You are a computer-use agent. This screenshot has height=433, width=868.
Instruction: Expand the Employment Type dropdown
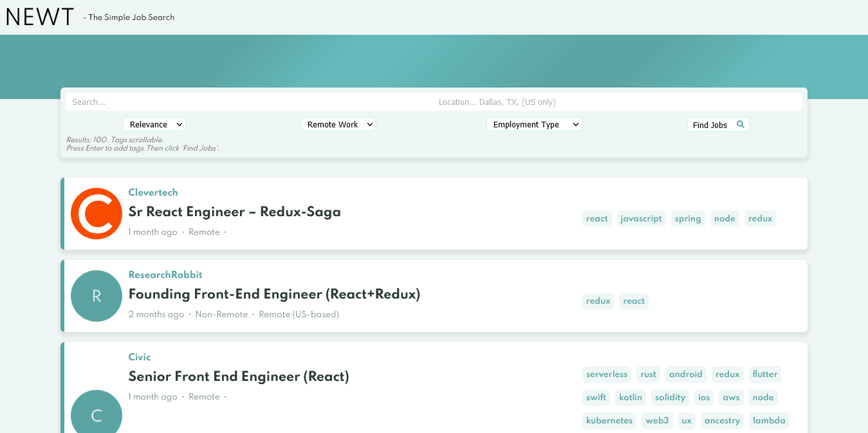point(534,124)
